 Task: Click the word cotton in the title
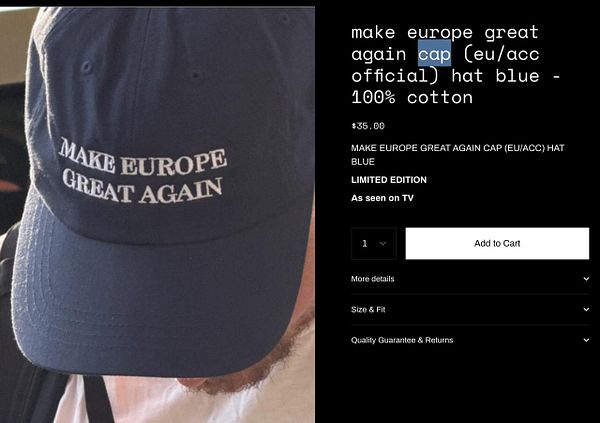click(440, 98)
